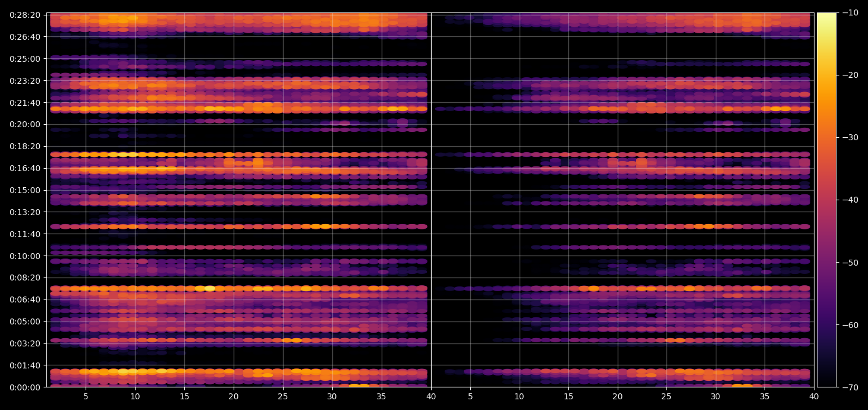Viewport: 868px width, 410px height.
Task: Click the 0:28:20 time axis label
Action: 24,14
